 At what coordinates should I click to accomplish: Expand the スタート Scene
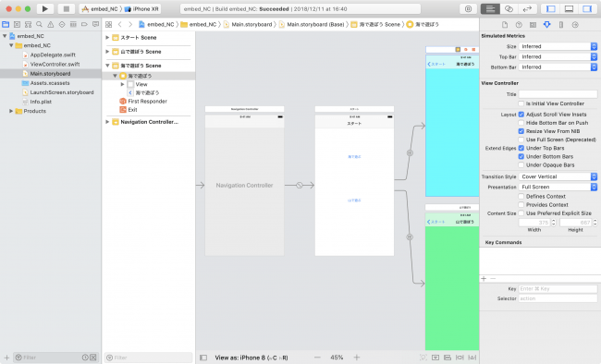point(107,38)
